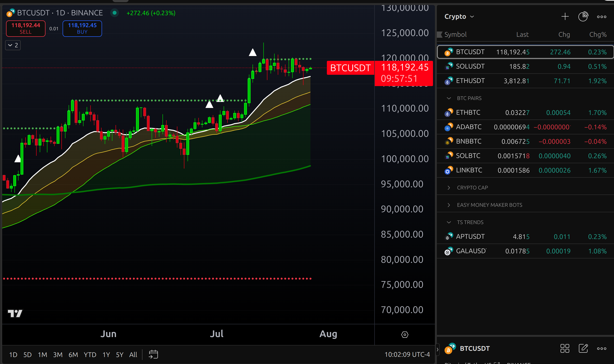Select the YTD time range
614x364 pixels.
(90, 354)
